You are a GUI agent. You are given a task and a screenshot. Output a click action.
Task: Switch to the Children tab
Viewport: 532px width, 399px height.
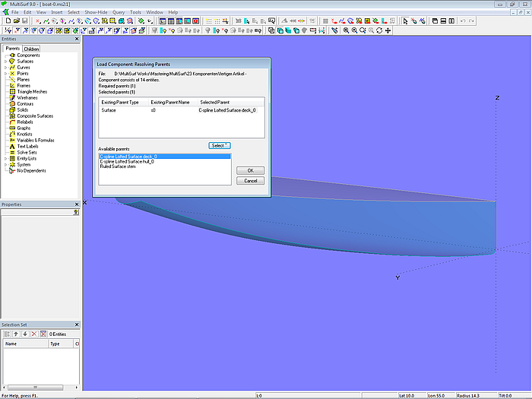coord(32,49)
